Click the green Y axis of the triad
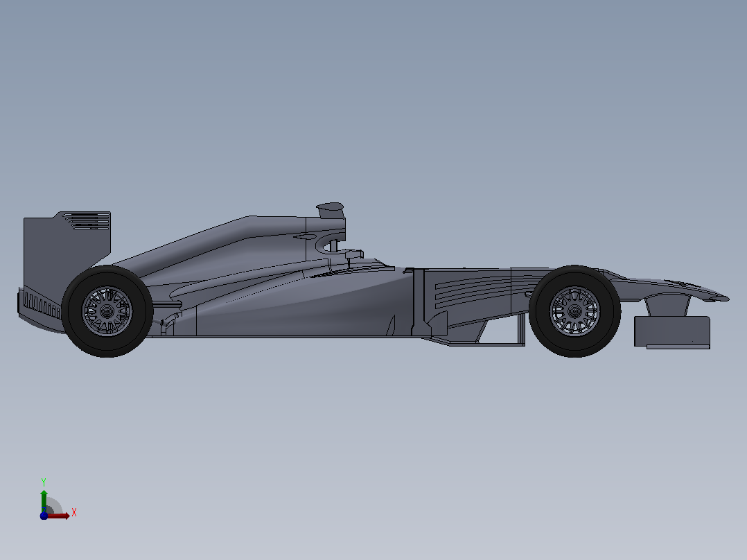This screenshot has height=560, width=747. tap(44, 500)
